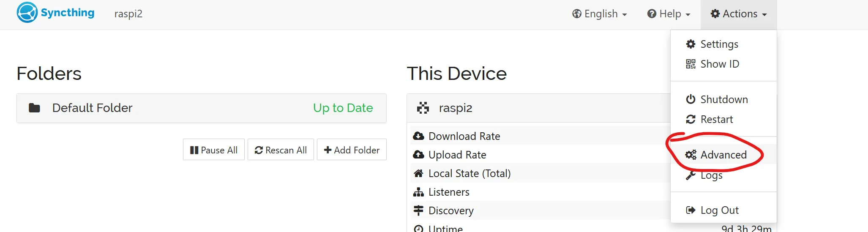The image size is (868, 232).
Task: Click the Default Folder folder icon
Action: pyautogui.click(x=34, y=108)
